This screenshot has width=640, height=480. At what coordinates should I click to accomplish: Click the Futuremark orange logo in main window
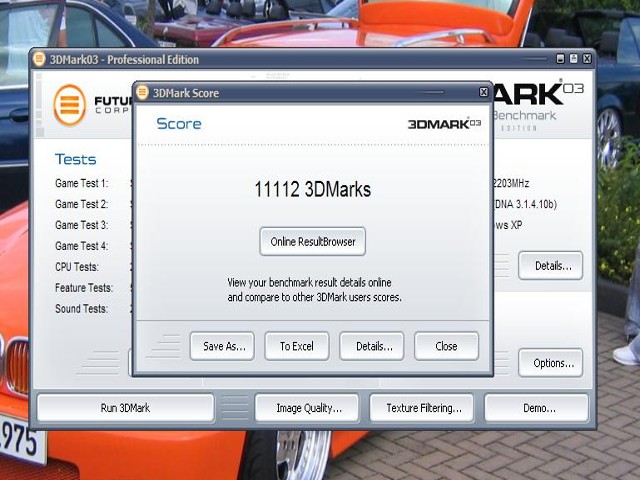(x=70, y=105)
